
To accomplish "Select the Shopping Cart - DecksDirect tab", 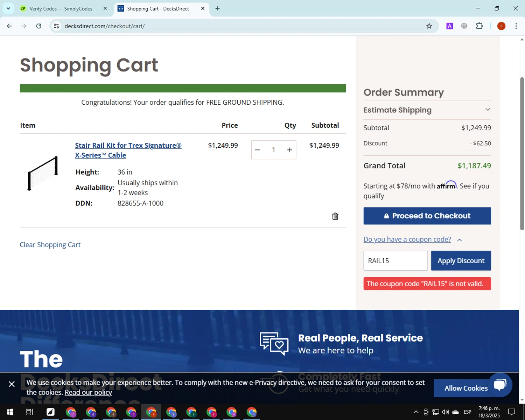I will [158, 8].
